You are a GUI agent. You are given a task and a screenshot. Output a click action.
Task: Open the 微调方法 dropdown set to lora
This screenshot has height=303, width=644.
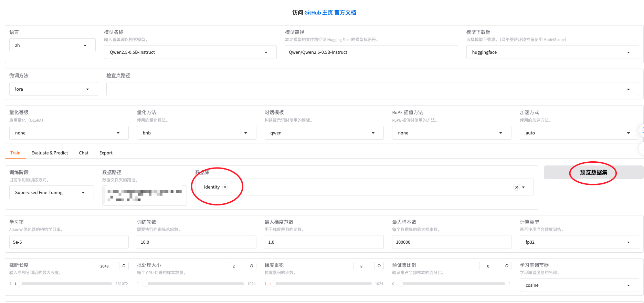pos(53,89)
